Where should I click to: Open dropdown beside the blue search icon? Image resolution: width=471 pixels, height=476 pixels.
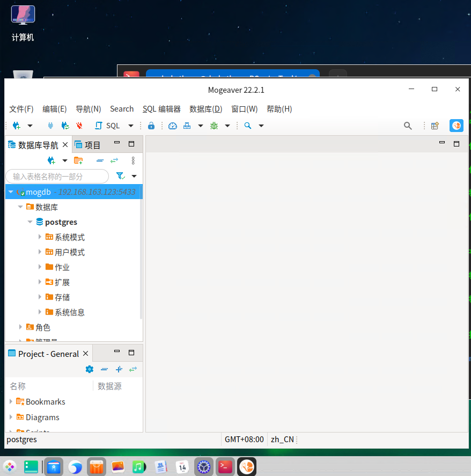261,126
